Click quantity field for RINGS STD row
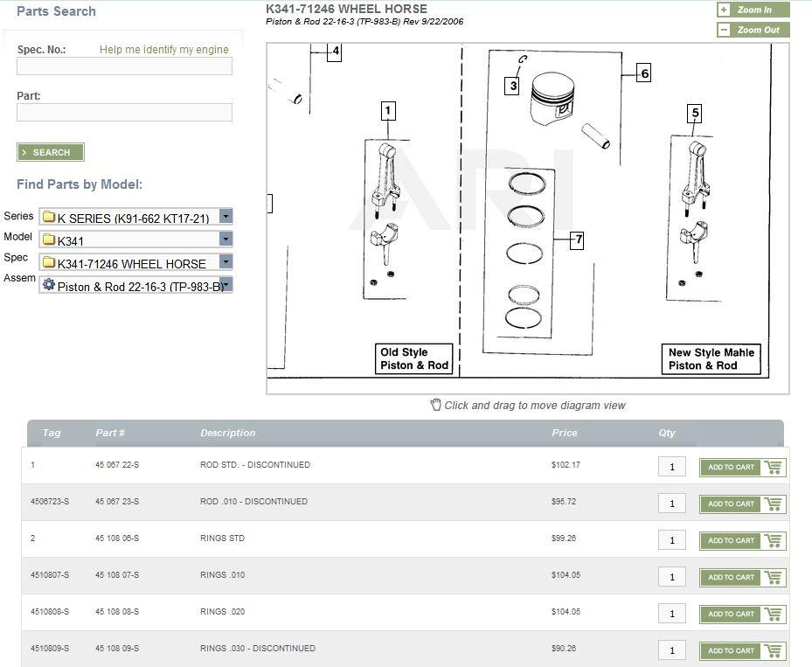The image size is (812, 667). coord(672,540)
